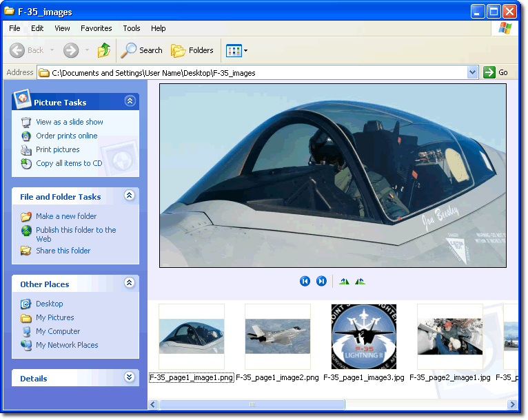
Task: Click Copy all items to CD
Action: click(x=68, y=163)
